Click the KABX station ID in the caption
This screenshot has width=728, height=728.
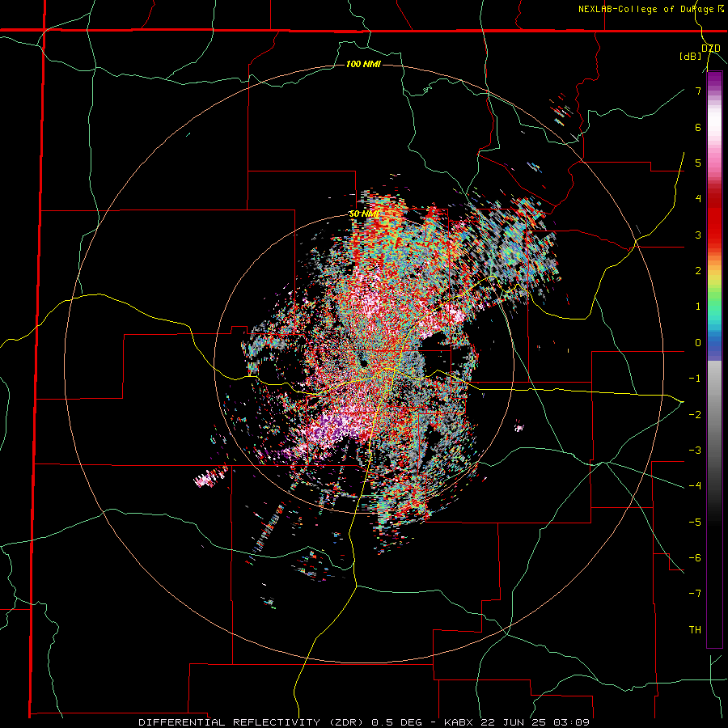coord(458,722)
